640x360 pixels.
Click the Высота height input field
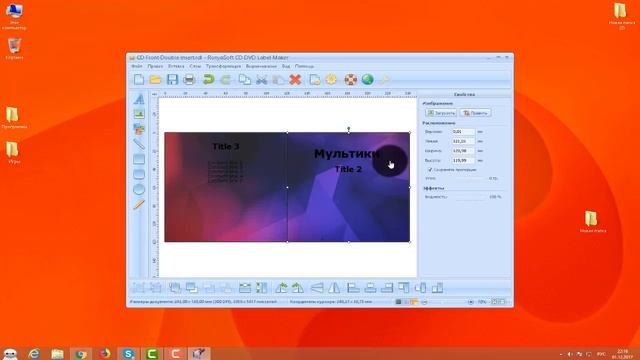tap(463, 160)
